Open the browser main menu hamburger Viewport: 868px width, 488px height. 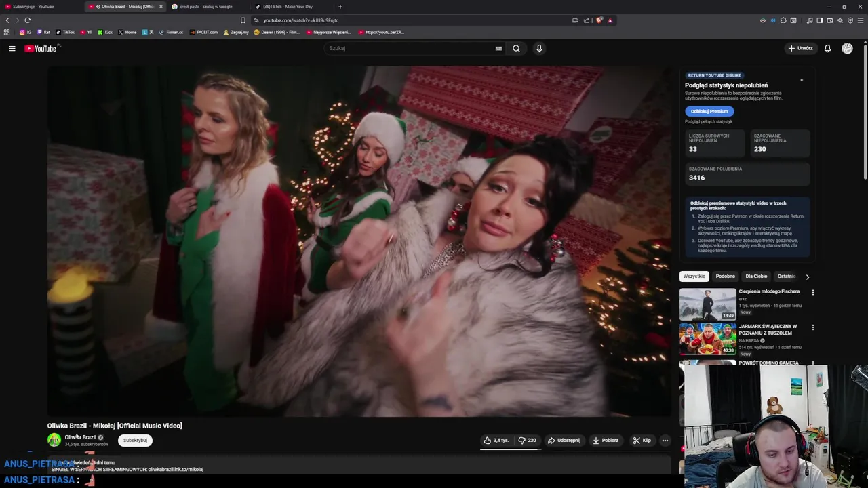pyautogui.click(x=861, y=20)
